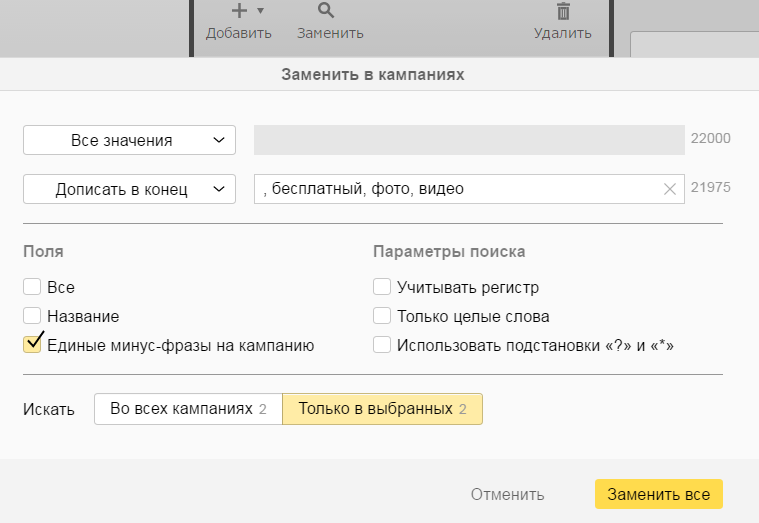Click the "Удалить" toolbar label

tap(563, 33)
